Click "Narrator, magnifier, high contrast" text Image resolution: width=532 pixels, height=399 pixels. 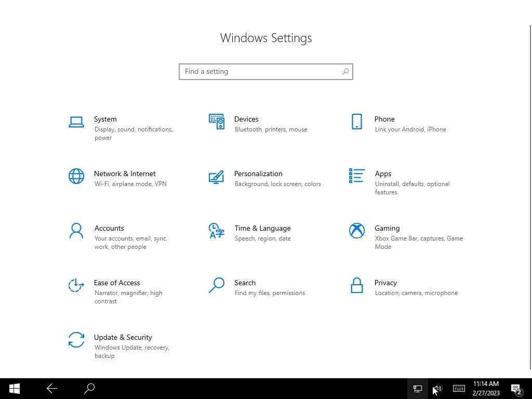[129, 297]
